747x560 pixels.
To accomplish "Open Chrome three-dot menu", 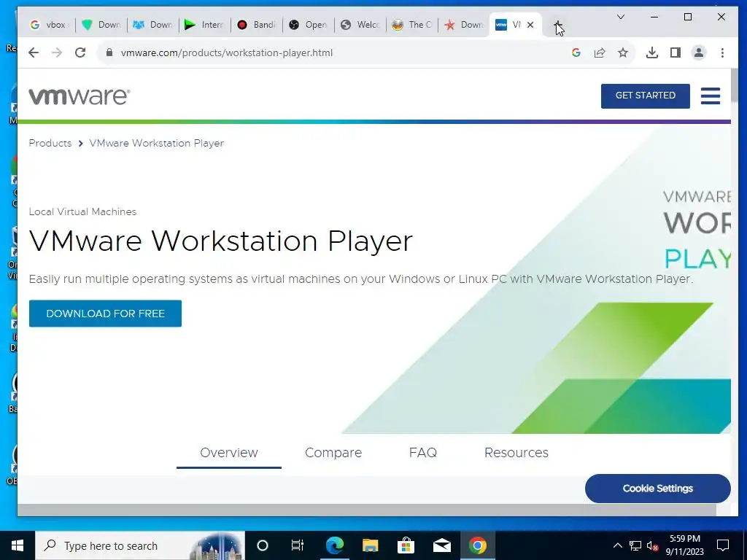I will tap(722, 52).
